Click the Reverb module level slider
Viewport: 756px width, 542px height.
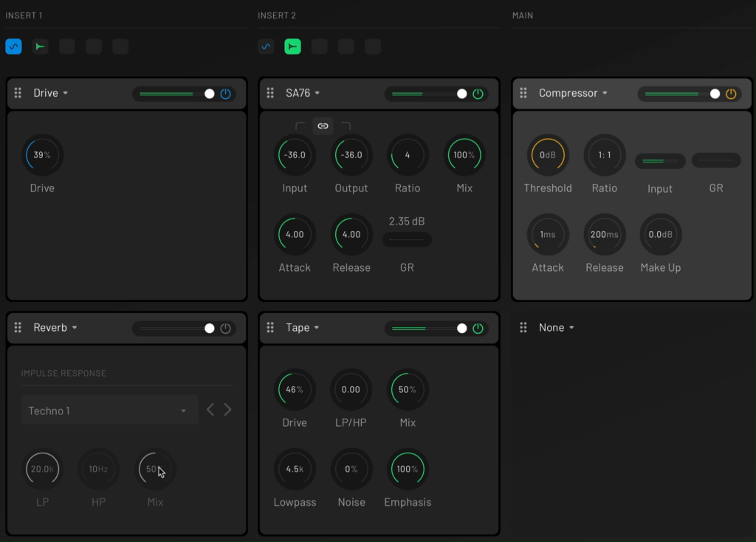176,329
